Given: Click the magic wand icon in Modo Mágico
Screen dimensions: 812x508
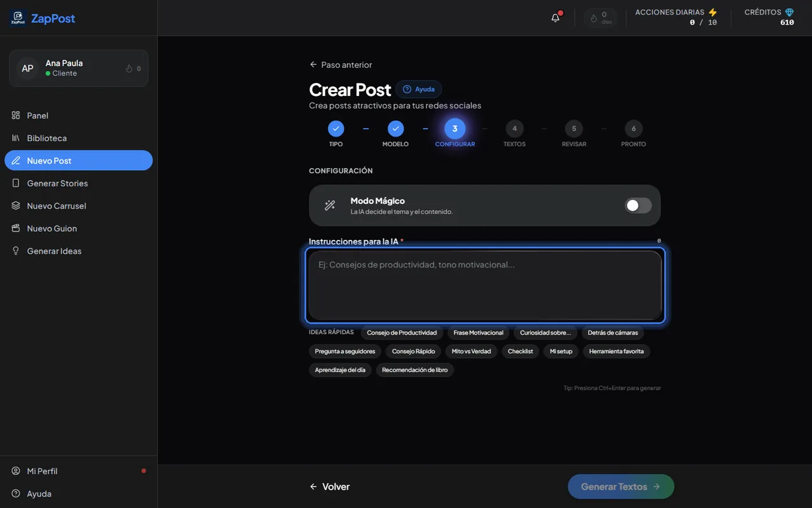Looking at the screenshot, I should [x=330, y=205].
